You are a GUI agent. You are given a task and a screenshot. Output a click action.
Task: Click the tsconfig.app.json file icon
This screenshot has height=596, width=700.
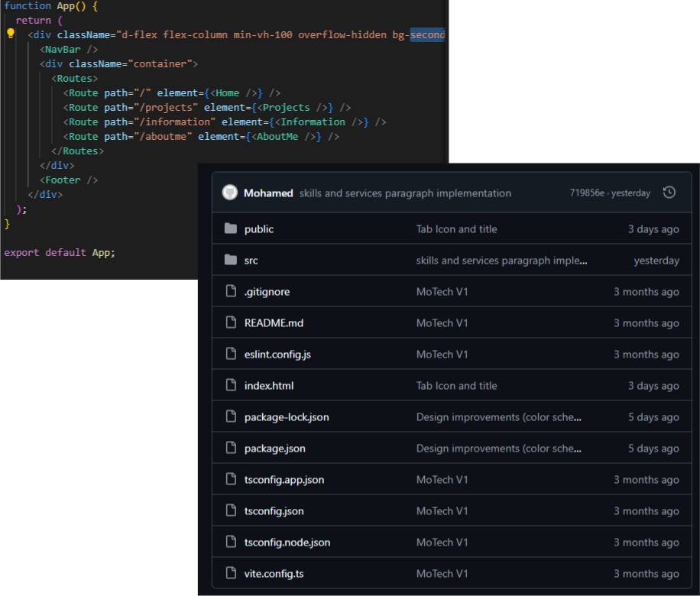point(231,480)
